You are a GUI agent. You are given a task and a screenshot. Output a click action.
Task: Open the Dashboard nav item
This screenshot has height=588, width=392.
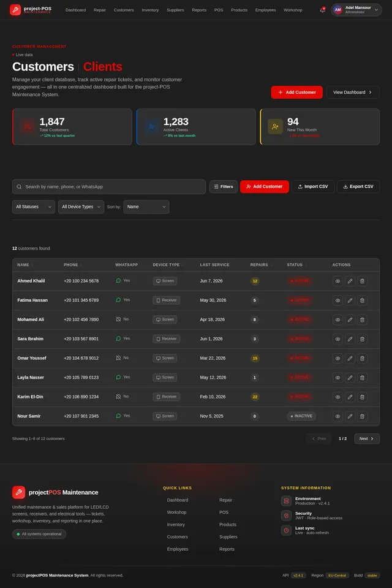pyautogui.click(x=76, y=10)
